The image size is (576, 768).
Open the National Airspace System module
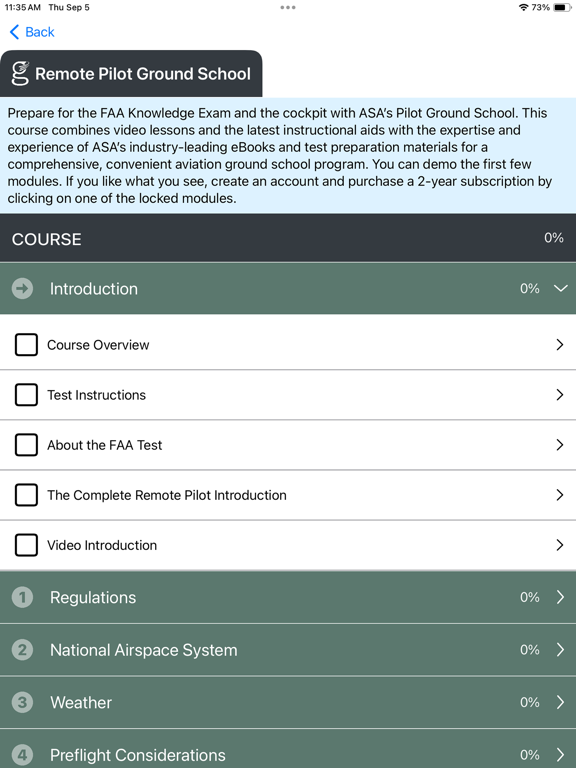[288, 650]
